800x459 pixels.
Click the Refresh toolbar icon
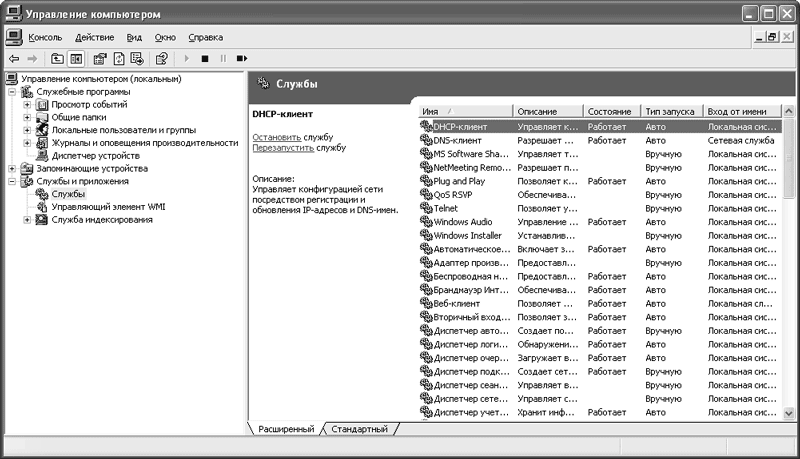pos(119,59)
